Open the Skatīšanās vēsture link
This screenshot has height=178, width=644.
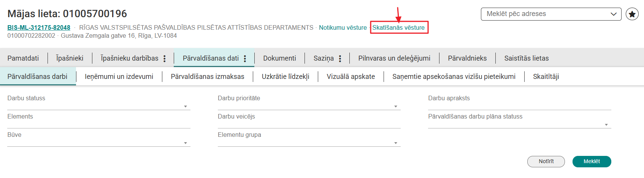pyautogui.click(x=398, y=27)
